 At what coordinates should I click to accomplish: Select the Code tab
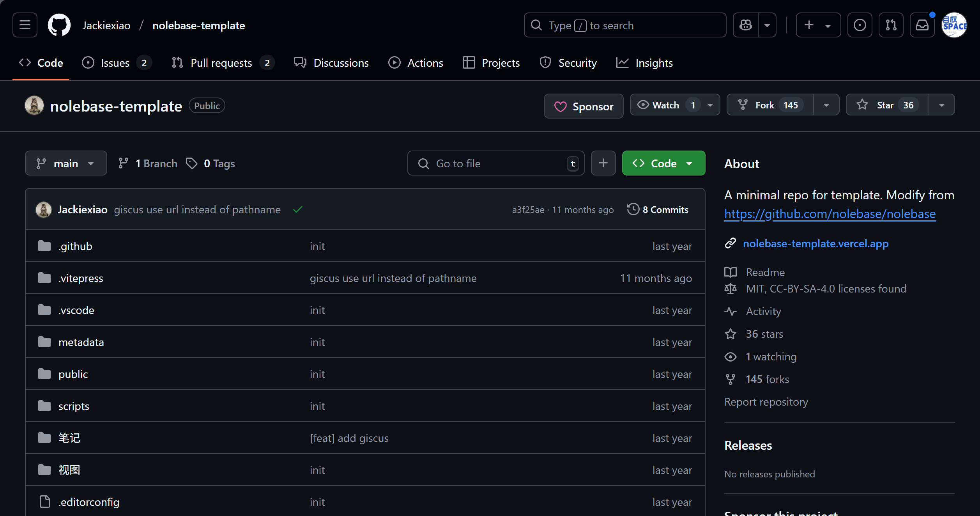pyautogui.click(x=41, y=63)
